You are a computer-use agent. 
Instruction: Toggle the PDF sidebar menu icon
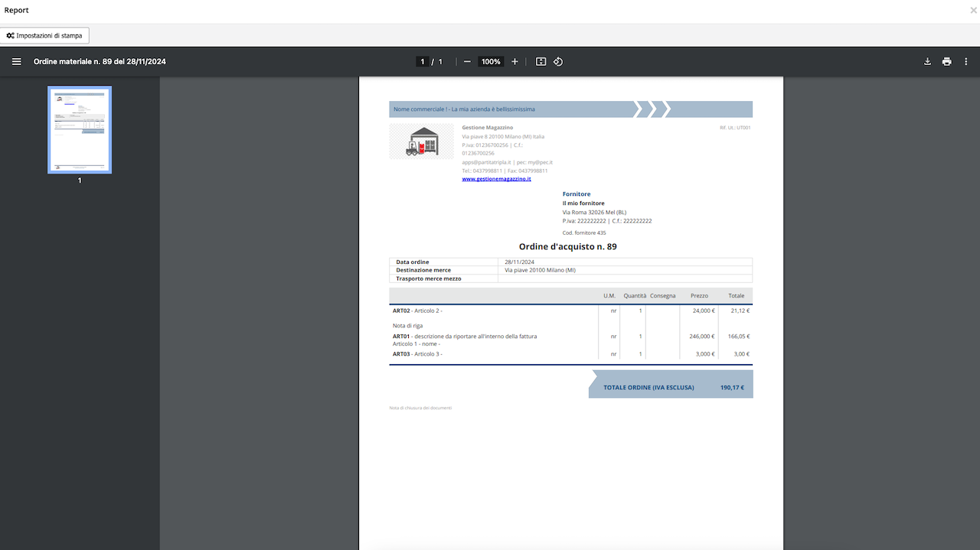(17, 61)
